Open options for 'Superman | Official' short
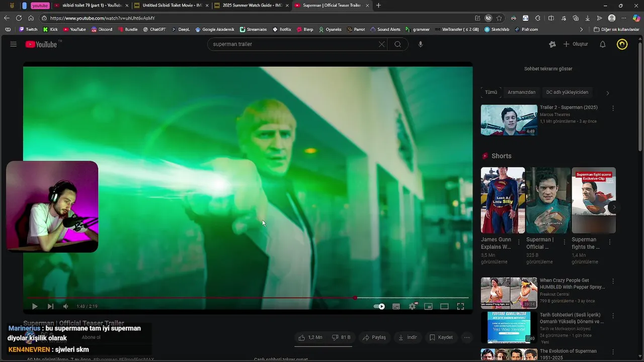 [x=564, y=242]
